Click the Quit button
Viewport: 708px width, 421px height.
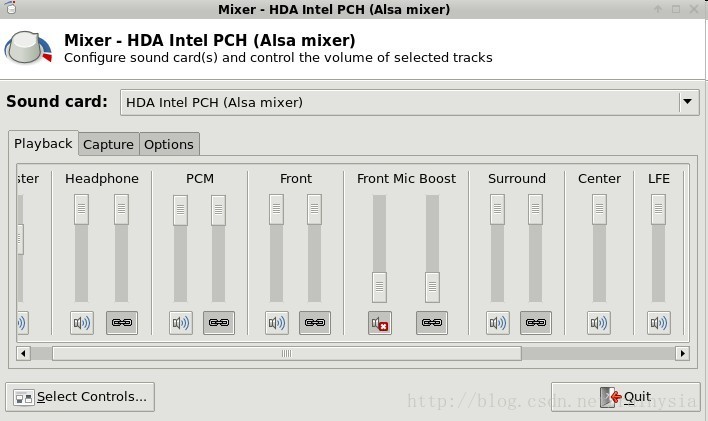pyautogui.click(x=625, y=397)
